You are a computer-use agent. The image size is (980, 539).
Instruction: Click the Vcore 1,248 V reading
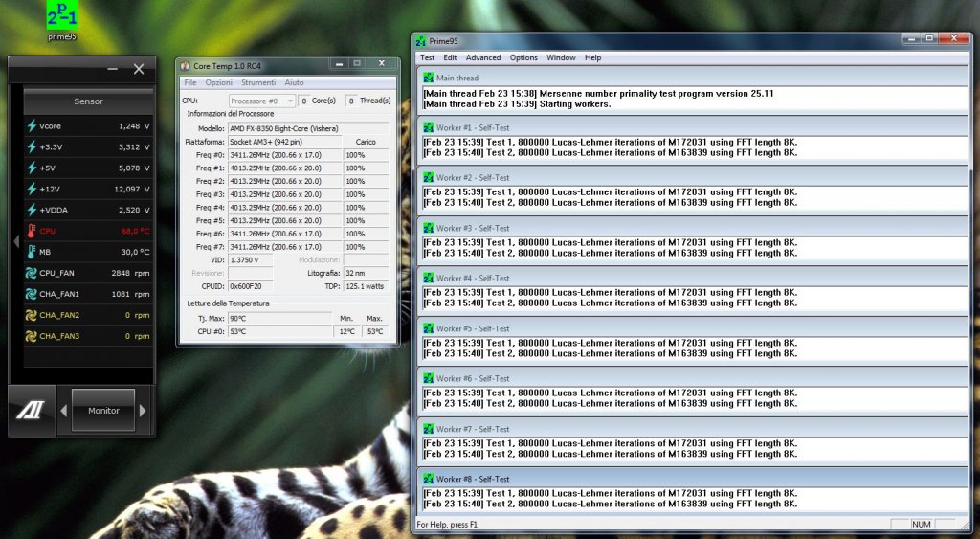point(134,125)
